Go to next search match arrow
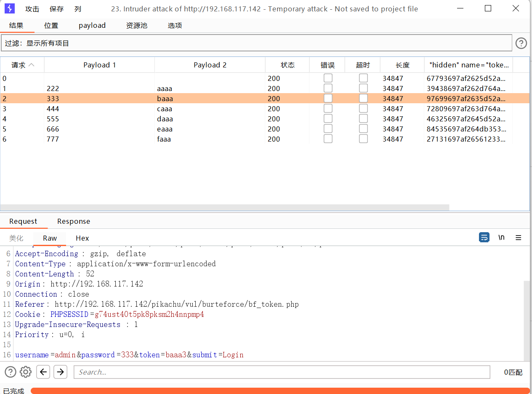The image size is (532, 394). (60, 372)
